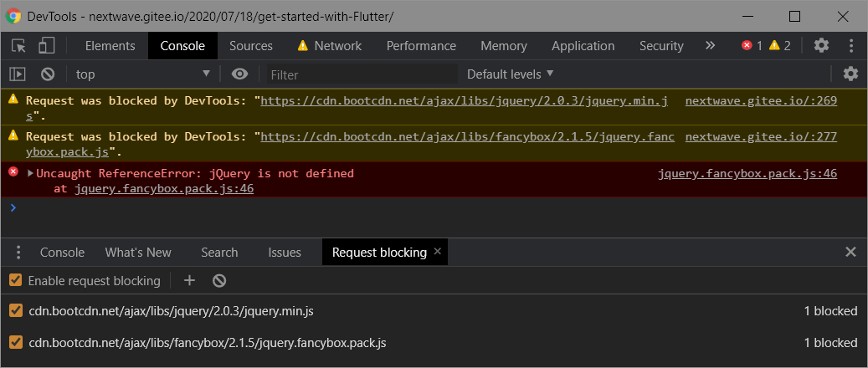
Task: Remove all blocking patterns icon
Action: point(219,280)
